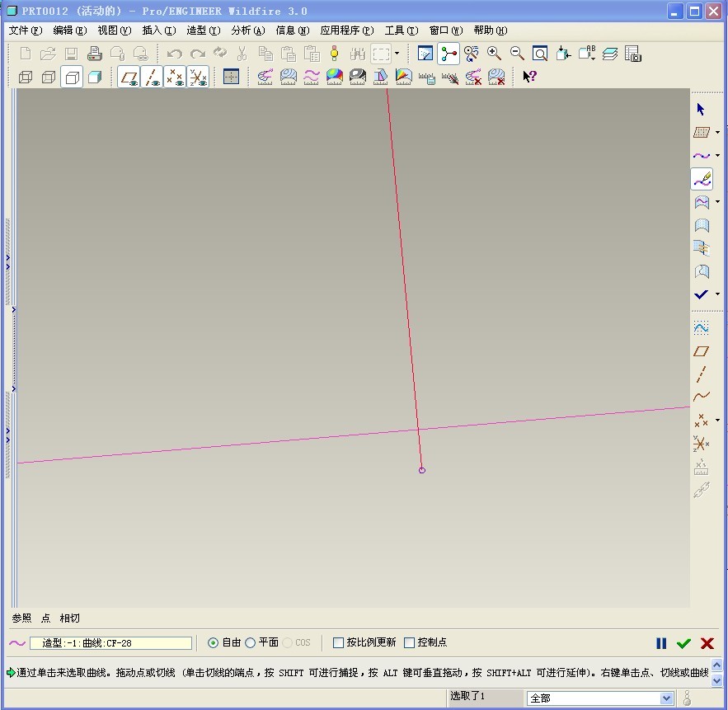728x710 pixels.
Task: Expand the checkmark tool dropdown arrow
Action: pos(718,294)
